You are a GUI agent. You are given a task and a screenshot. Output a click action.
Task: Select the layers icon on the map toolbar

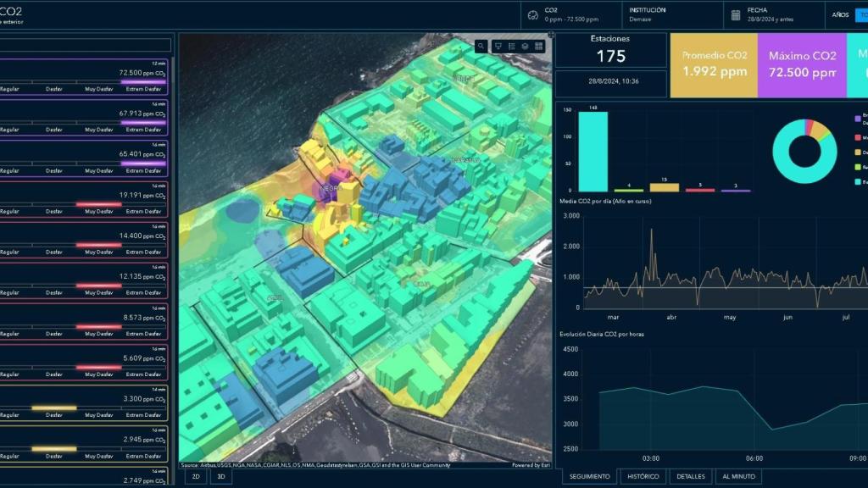tap(525, 45)
